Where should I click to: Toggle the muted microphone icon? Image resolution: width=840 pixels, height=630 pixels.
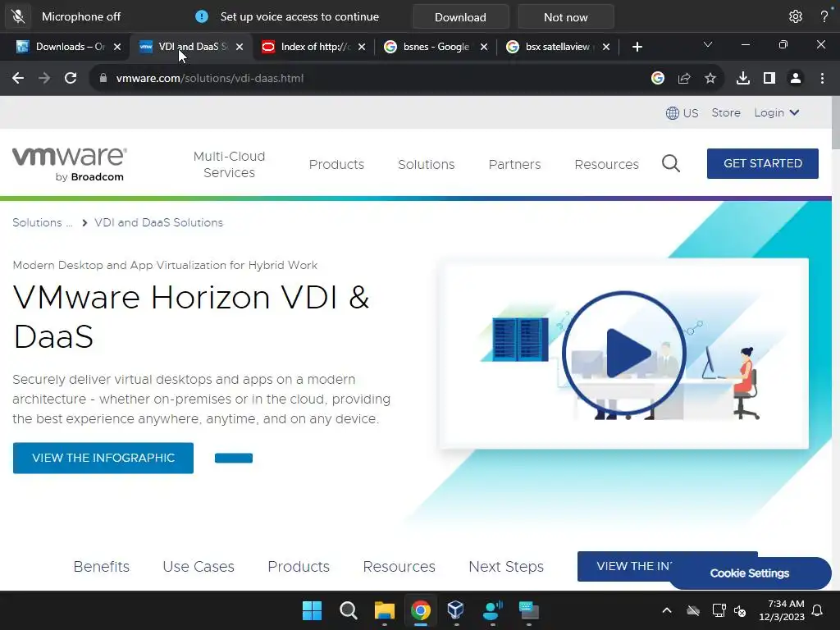pyautogui.click(x=18, y=16)
